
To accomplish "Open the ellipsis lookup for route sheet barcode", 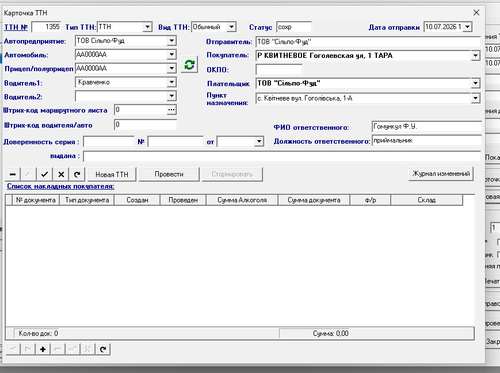I will (171, 110).
